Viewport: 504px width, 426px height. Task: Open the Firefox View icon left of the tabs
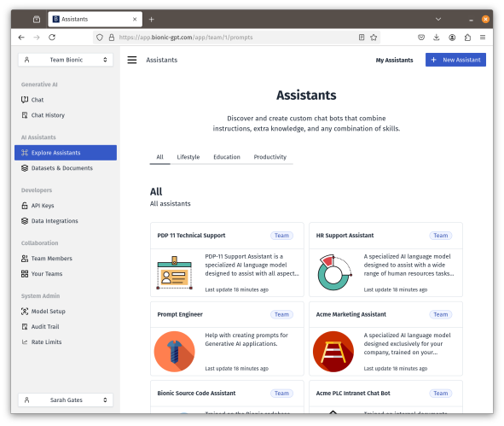(37, 20)
